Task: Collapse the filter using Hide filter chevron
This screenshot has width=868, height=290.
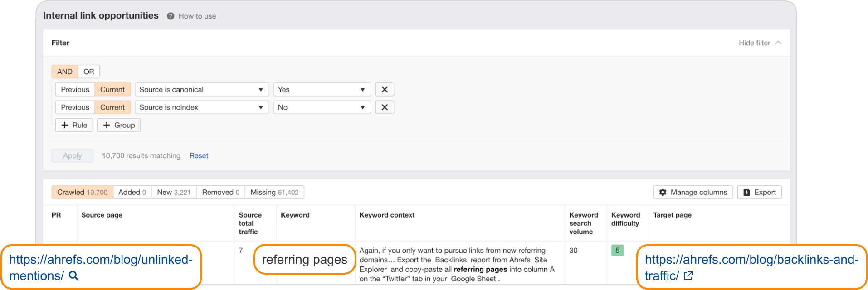Action: [x=778, y=43]
